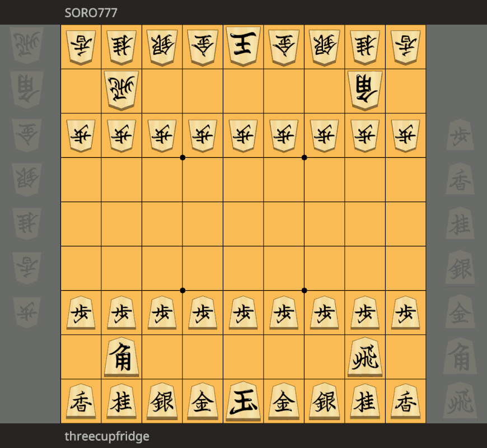Click rook 飛 slot in right captured-pieces hand
This screenshot has height=448, width=487.
[x=460, y=402]
